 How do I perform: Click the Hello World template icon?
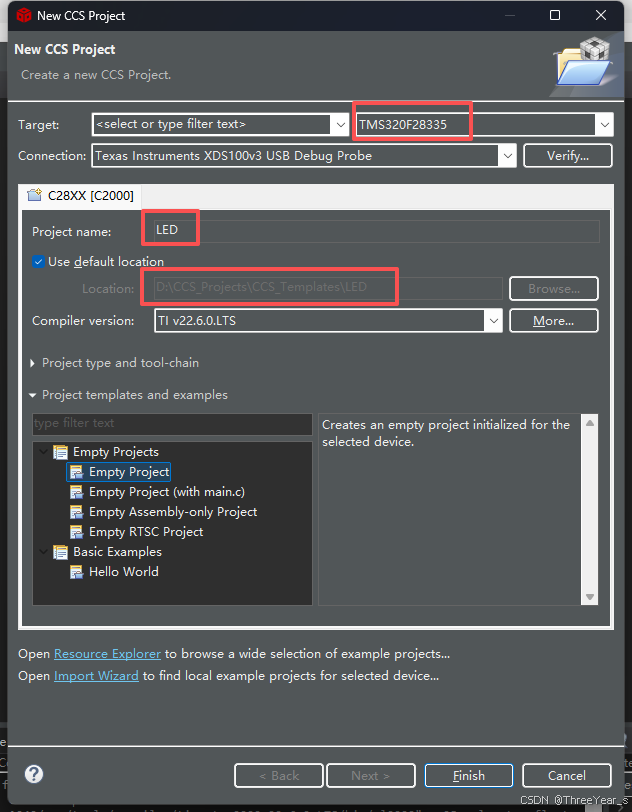pyautogui.click(x=77, y=572)
